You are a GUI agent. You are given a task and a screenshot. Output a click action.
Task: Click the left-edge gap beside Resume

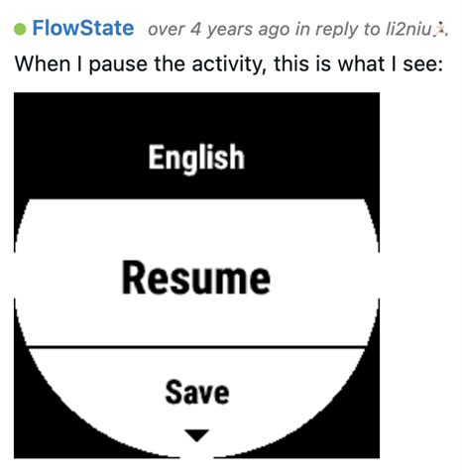point(15,276)
